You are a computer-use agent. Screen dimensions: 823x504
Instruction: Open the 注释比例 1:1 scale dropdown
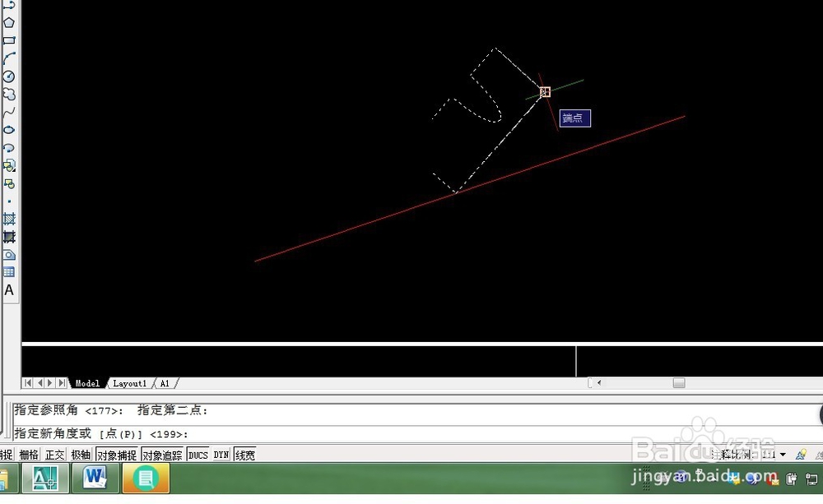pyautogui.click(x=783, y=455)
